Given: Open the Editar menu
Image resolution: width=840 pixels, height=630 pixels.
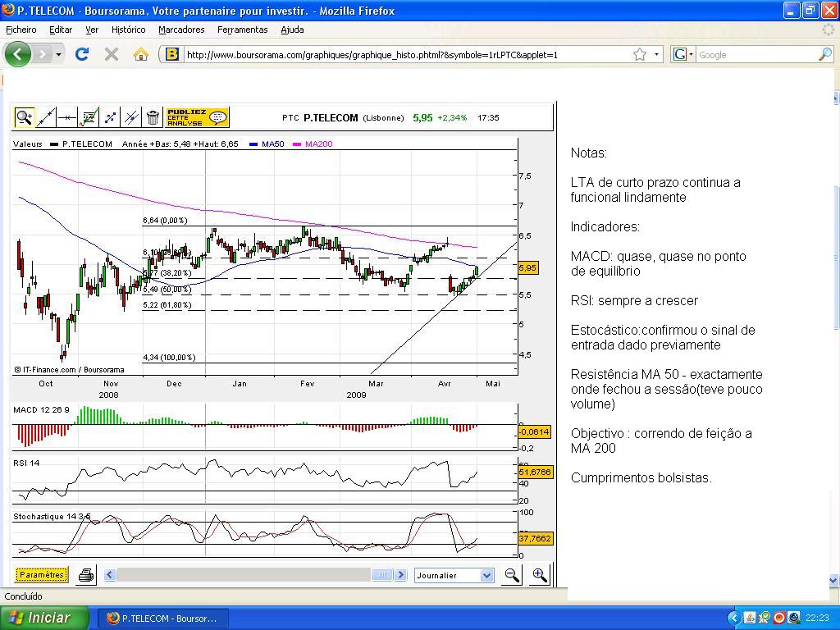Looking at the screenshot, I should 61,30.
